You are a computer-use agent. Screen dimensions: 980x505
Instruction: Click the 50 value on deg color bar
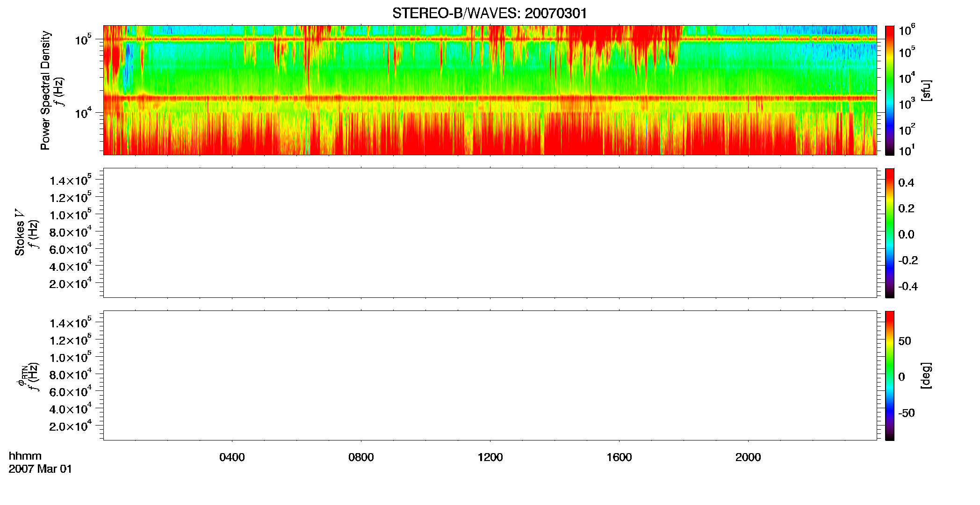tap(905, 341)
